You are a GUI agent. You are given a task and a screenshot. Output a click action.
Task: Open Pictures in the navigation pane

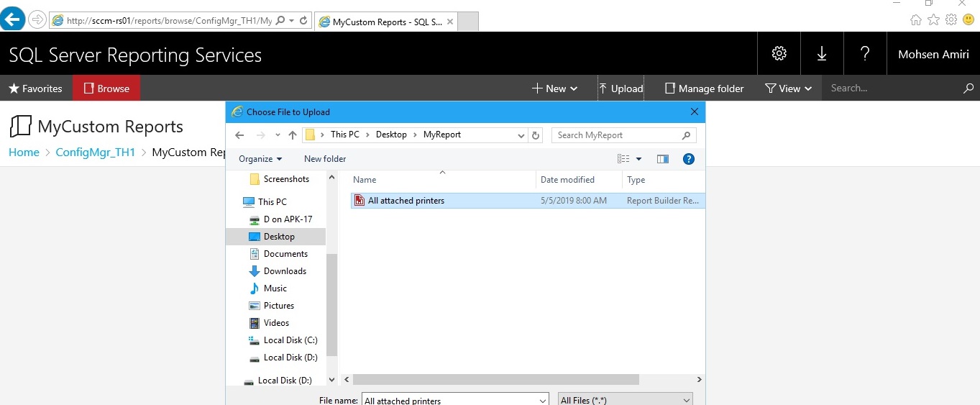pyautogui.click(x=272, y=306)
